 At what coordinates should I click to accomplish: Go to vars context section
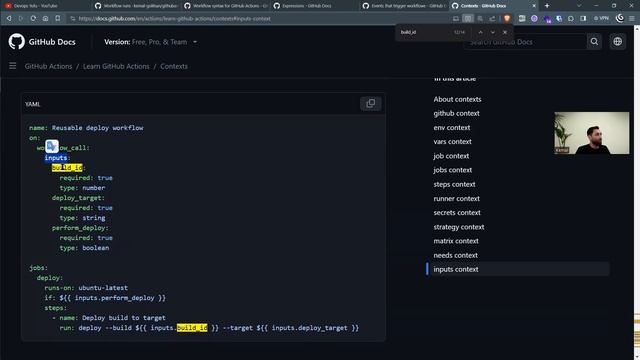(x=452, y=142)
